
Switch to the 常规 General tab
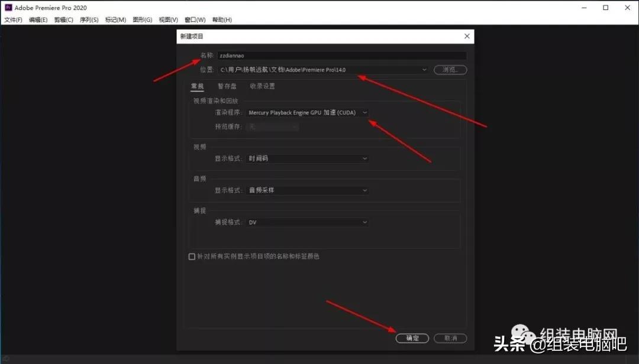tap(197, 86)
